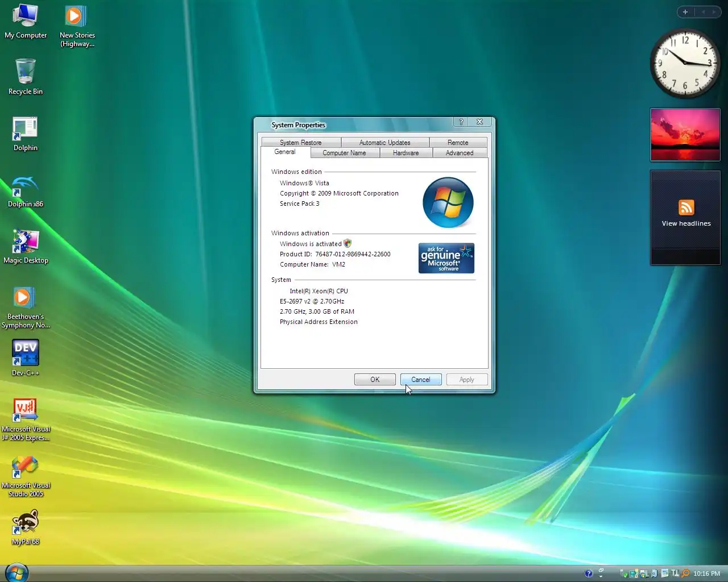Screen dimensions: 728x582
Task: Click the taskbar clock showing 10:16 PM
Action: tap(706, 573)
